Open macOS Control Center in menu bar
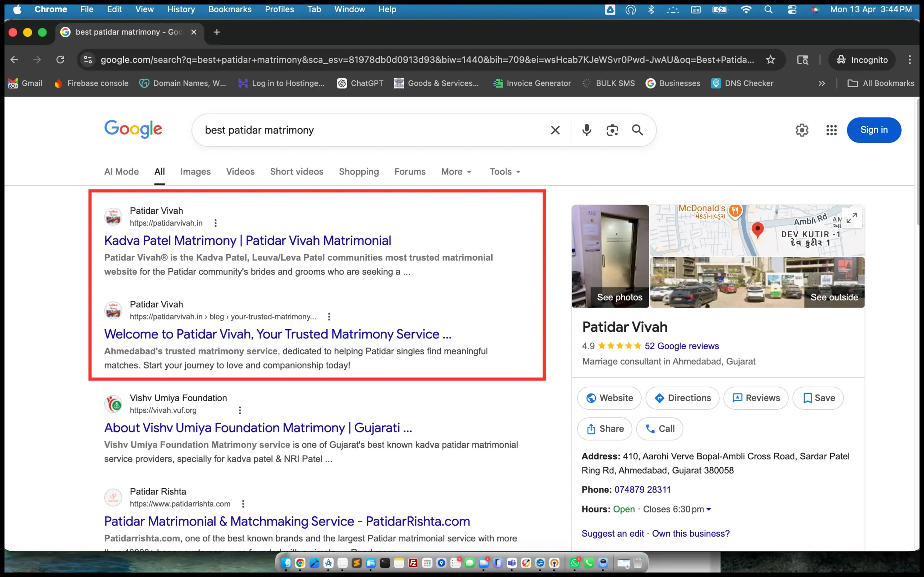 coord(792,9)
